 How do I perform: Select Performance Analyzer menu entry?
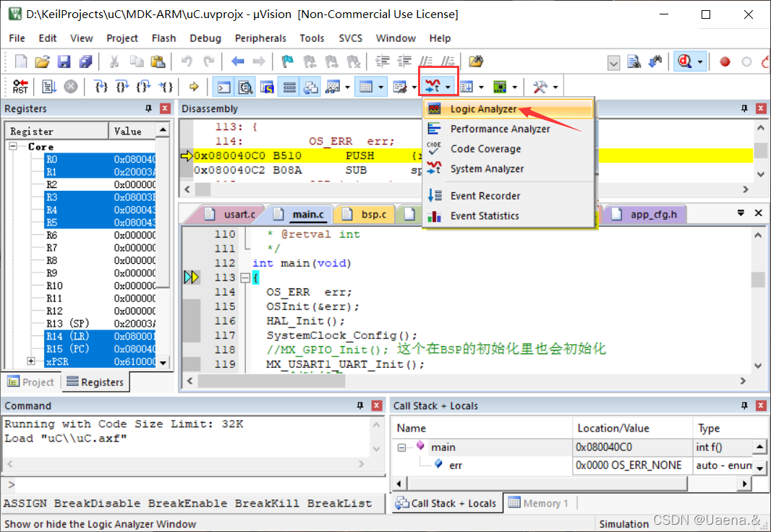[508, 129]
